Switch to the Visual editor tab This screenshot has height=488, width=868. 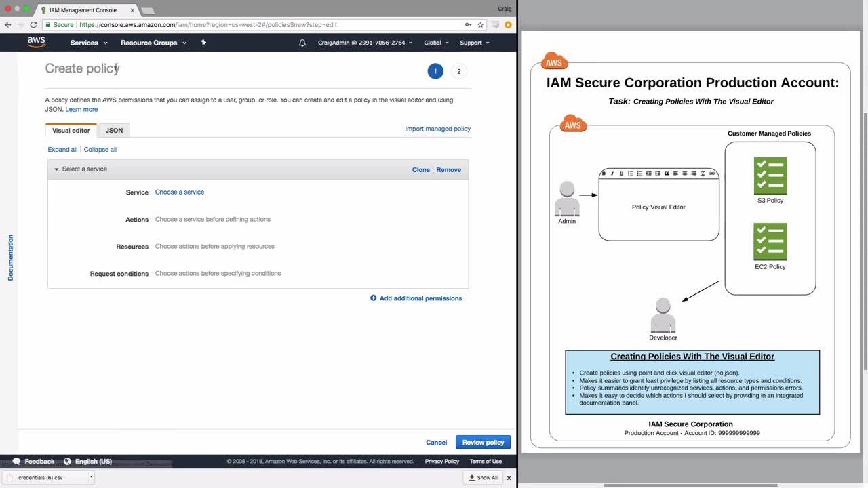[x=71, y=130]
